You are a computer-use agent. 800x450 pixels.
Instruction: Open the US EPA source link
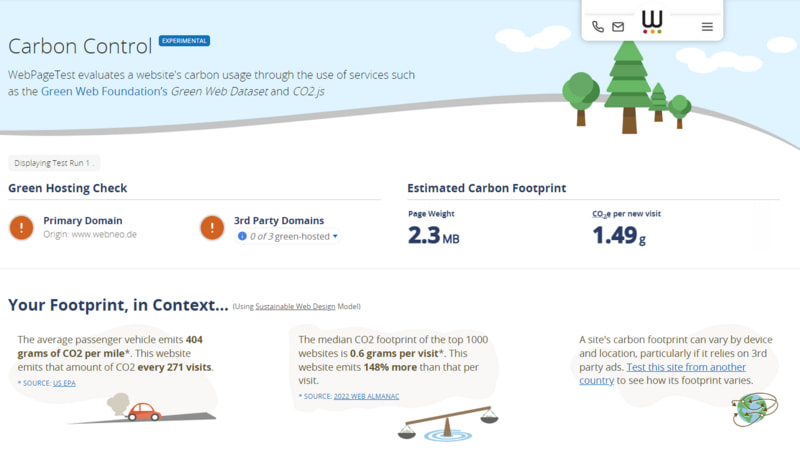pyautogui.click(x=64, y=383)
